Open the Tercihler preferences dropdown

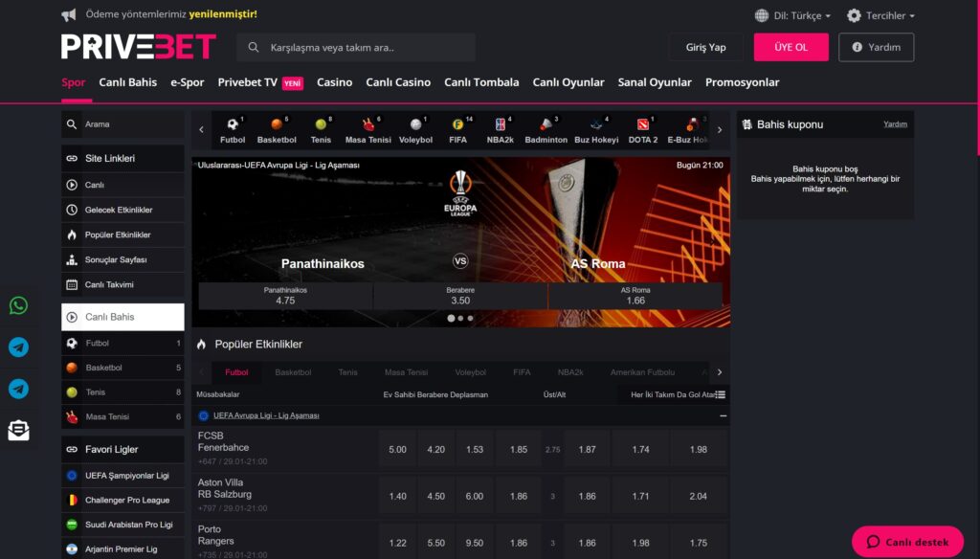pyautogui.click(x=880, y=15)
